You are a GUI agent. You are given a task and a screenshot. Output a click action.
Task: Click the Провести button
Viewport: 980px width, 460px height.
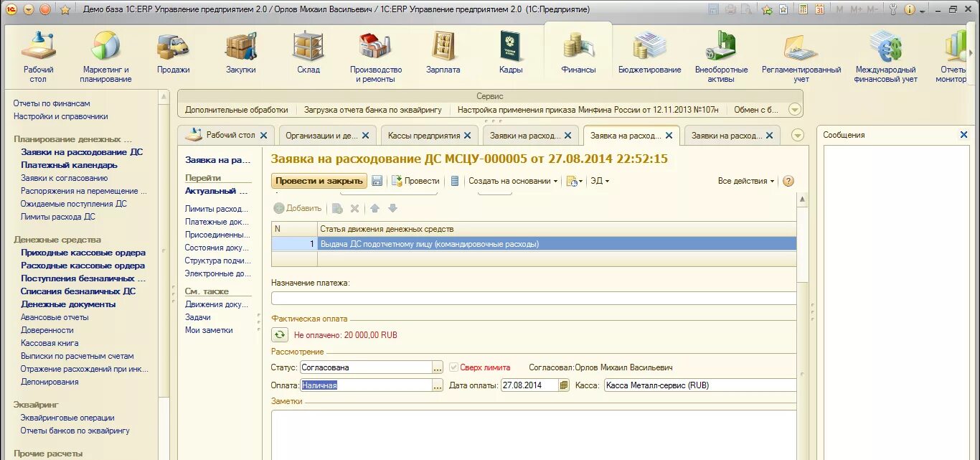[415, 181]
